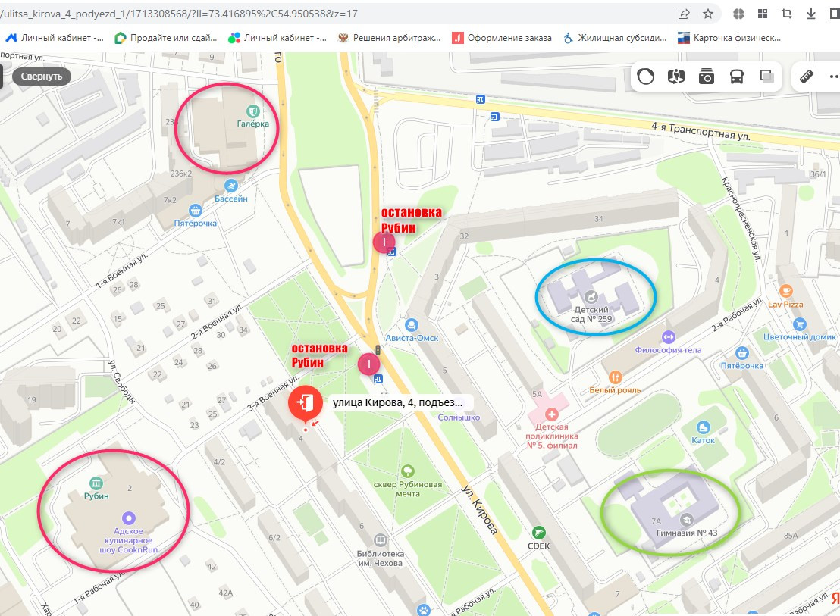Open the Оформление заказа bookmark
840x616 pixels.
coord(502,38)
